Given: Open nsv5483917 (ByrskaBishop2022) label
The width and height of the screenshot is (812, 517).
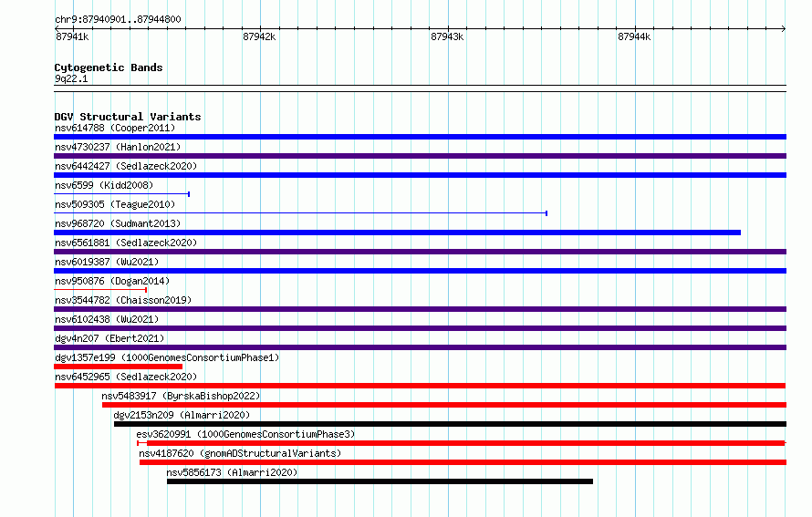Looking at the screenshot, I should [181, 396].
